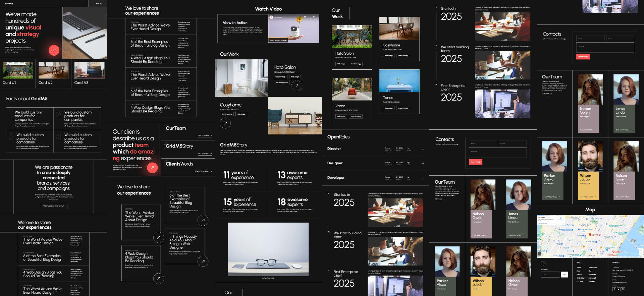Open the Card #2 thumbnail image
The height and width of the screenshot is (296, 644).
54,70
